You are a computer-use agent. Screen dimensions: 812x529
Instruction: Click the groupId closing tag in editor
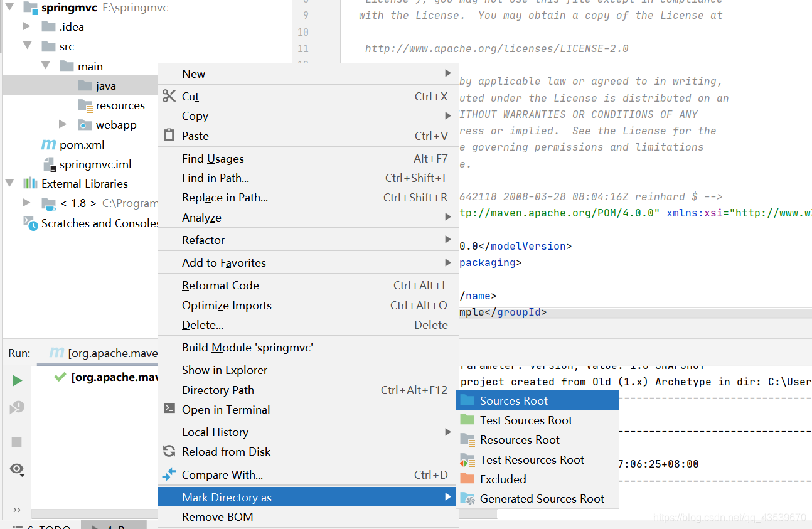coord(516,312)
